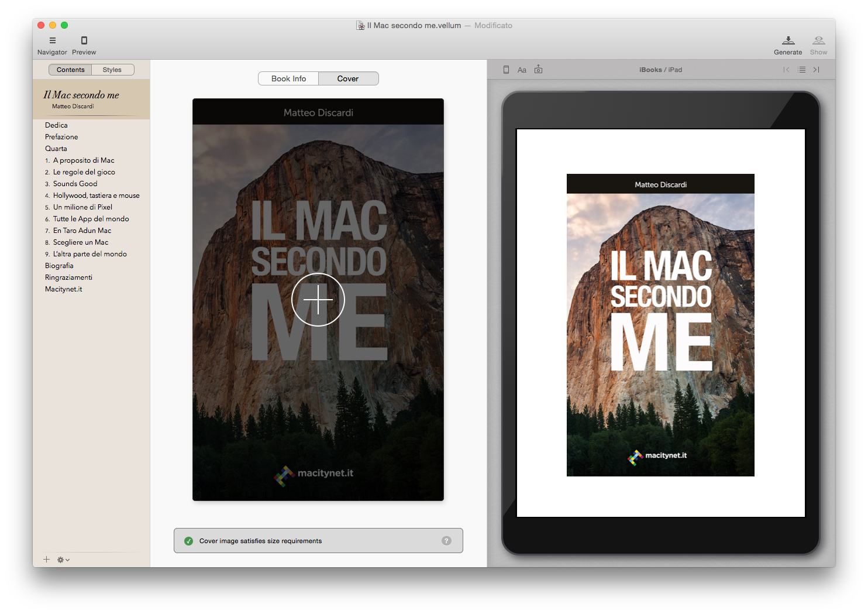Screen dimensions: 868x614
Task: Switch preview device using the device icon
Action: click(505, 69)
